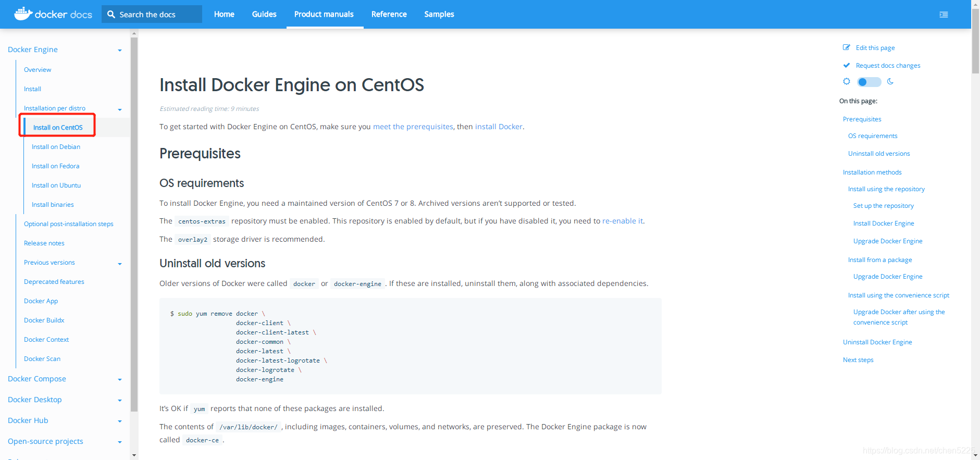980x460 pixels.
Task: Jump to Install using the repository
Action: 886,189
